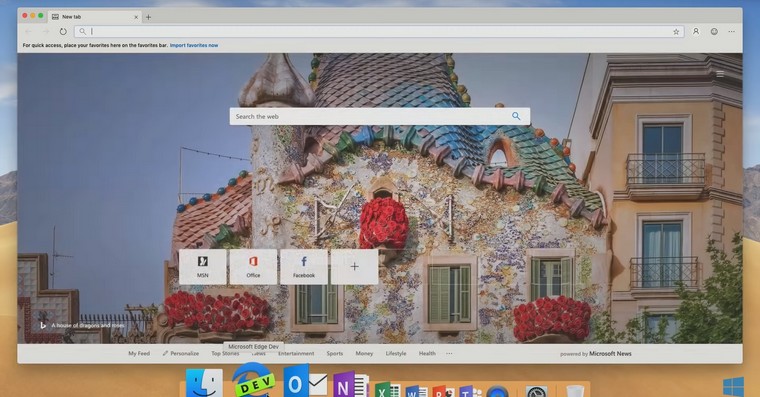Click the blue search magnifier icon

(x=516, y=116)
